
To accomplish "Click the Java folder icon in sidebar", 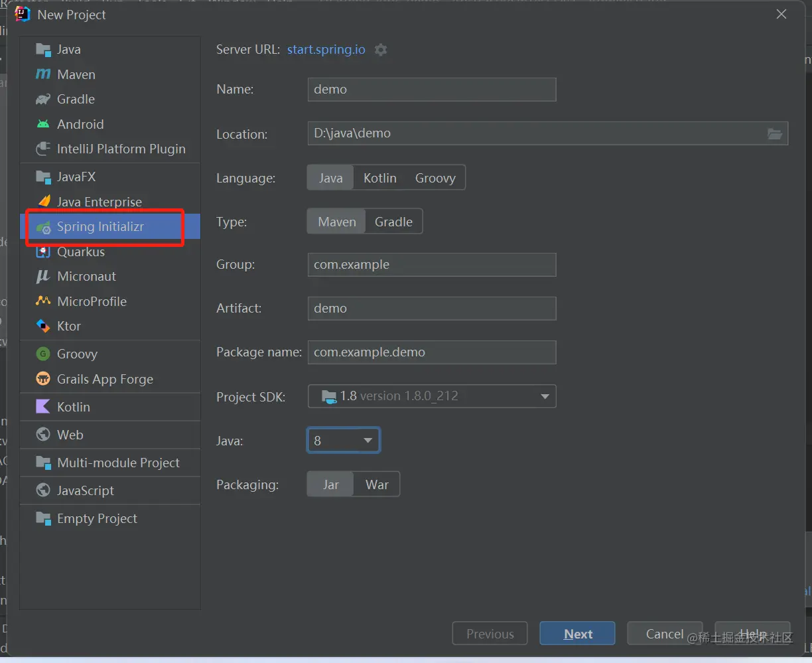I will point(43,50).
